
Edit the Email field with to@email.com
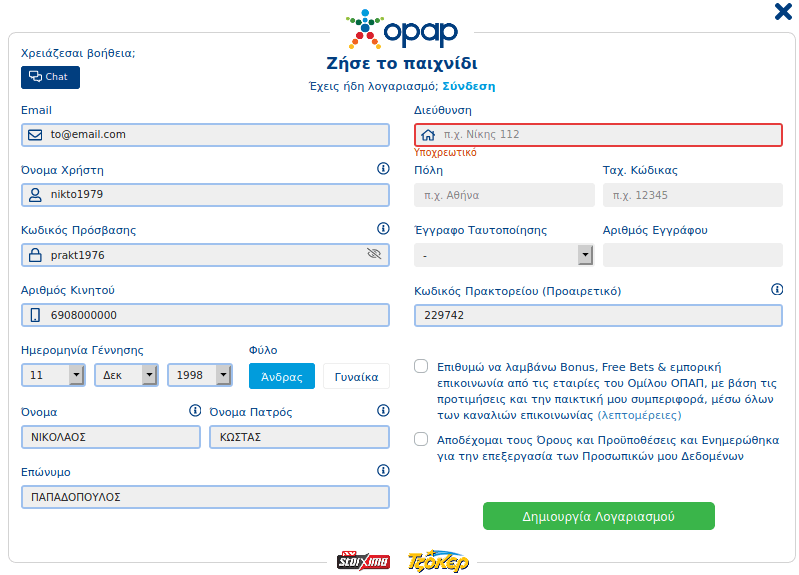tap(205, 135)
